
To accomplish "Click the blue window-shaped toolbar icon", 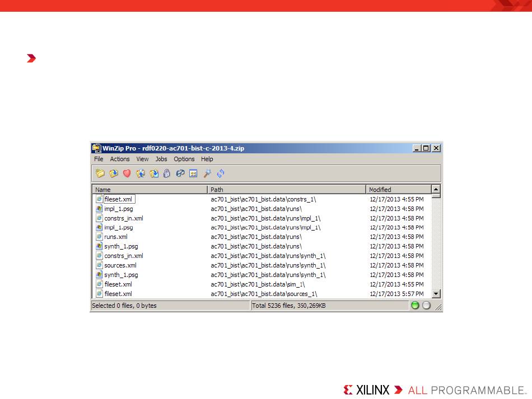I will click(193, 173).
